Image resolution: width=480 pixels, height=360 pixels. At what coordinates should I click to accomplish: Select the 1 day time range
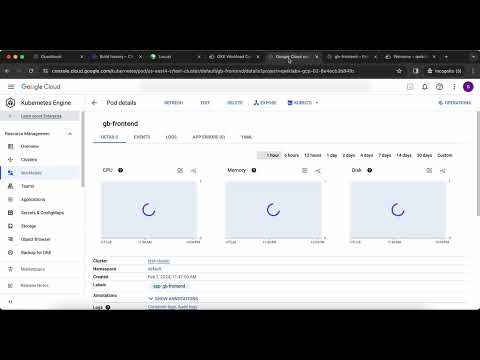(332, 155)
